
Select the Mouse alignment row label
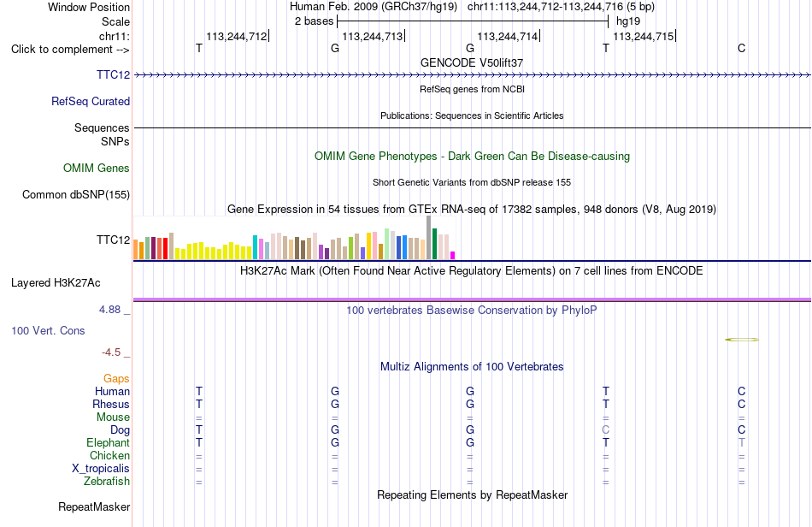[x=114, y=417]
